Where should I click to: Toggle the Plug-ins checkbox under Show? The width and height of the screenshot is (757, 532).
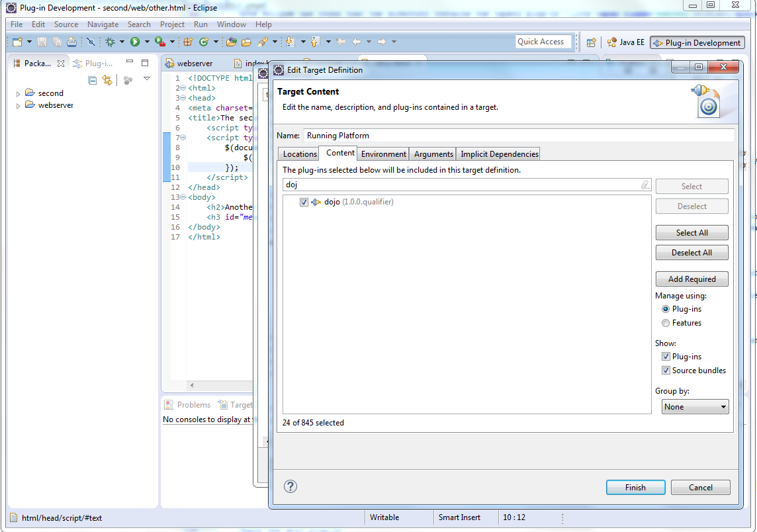[666, 356]
